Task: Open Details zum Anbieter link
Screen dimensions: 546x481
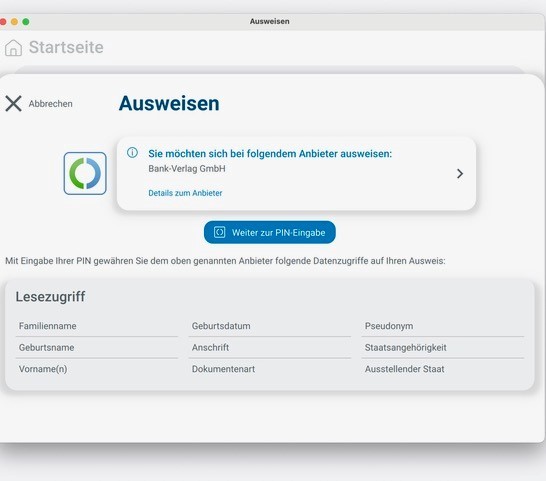Action: (185, 193)
